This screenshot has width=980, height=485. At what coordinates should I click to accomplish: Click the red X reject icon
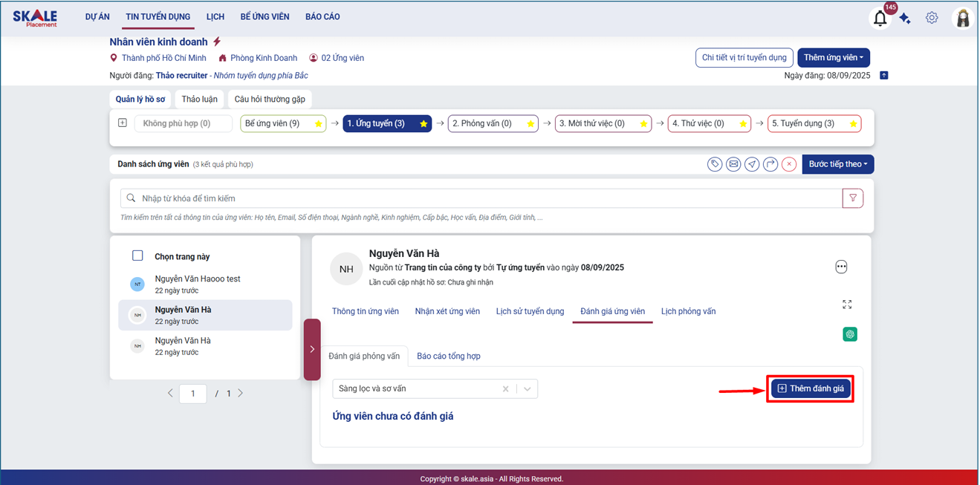pos(789,164)
